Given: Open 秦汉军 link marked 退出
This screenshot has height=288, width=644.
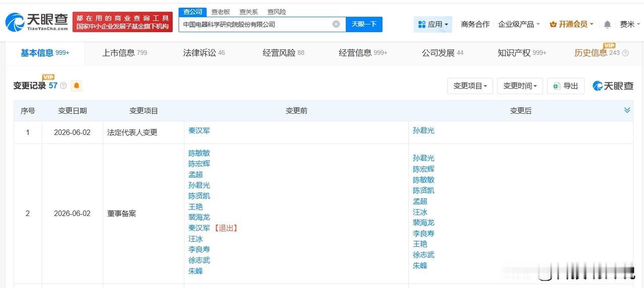Looking at the screenshot, I should coord(199,228).
